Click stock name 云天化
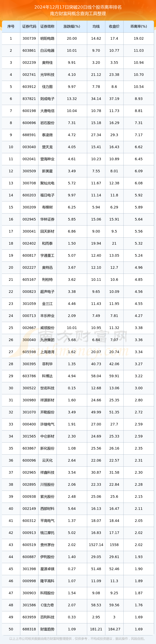This screenshot has width=156, height=644. pos(47,460)
